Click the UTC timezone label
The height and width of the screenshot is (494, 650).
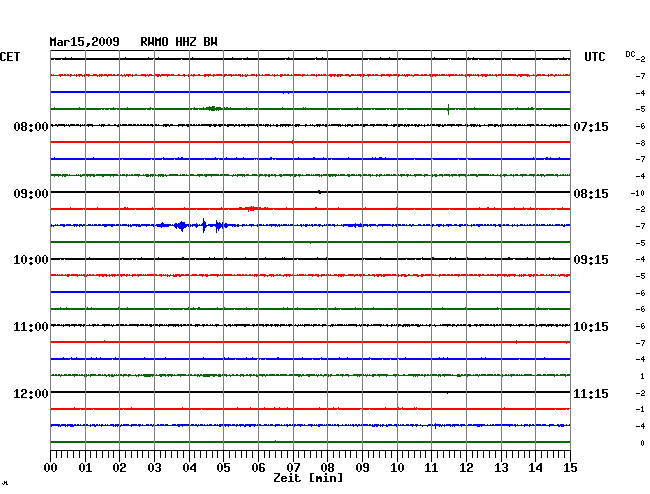(x=594, y=57)
